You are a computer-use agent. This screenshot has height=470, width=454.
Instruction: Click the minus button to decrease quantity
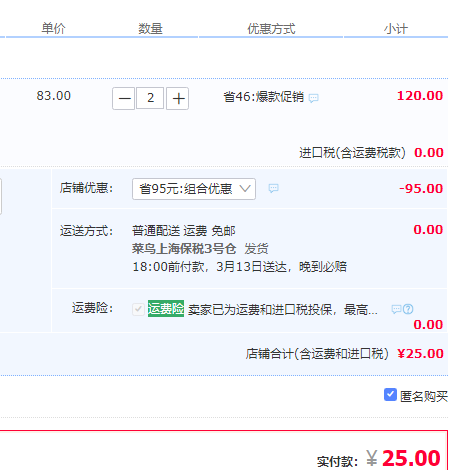coord(124,98)
